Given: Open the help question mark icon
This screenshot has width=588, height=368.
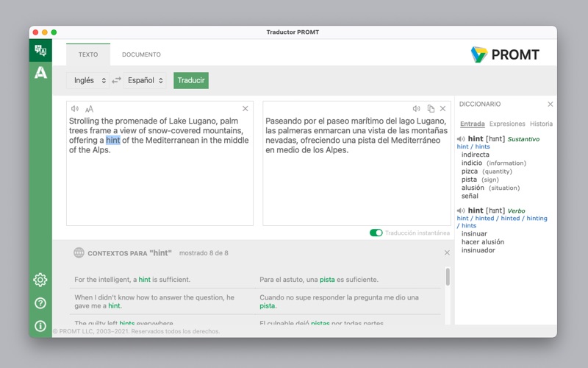Looking at the screenshot, I should point(40,303).
